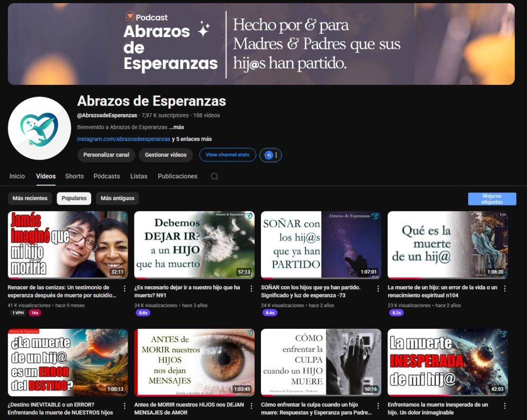Switch to the Shorts tab
527x420 pixels.
tap(74, 176)
